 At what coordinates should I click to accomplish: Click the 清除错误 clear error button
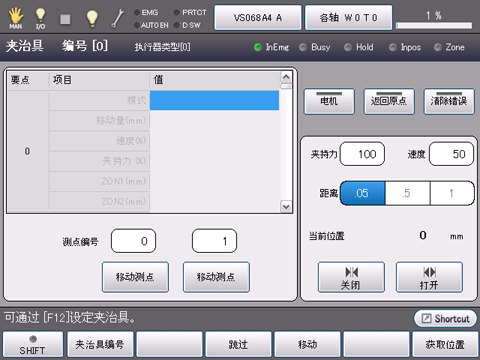click(449, 101)
